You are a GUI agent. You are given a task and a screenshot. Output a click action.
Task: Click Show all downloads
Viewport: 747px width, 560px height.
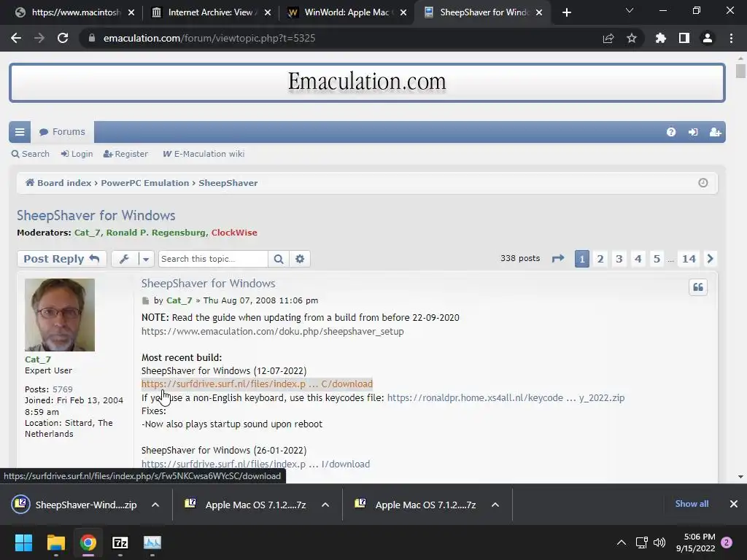[692, 504]
